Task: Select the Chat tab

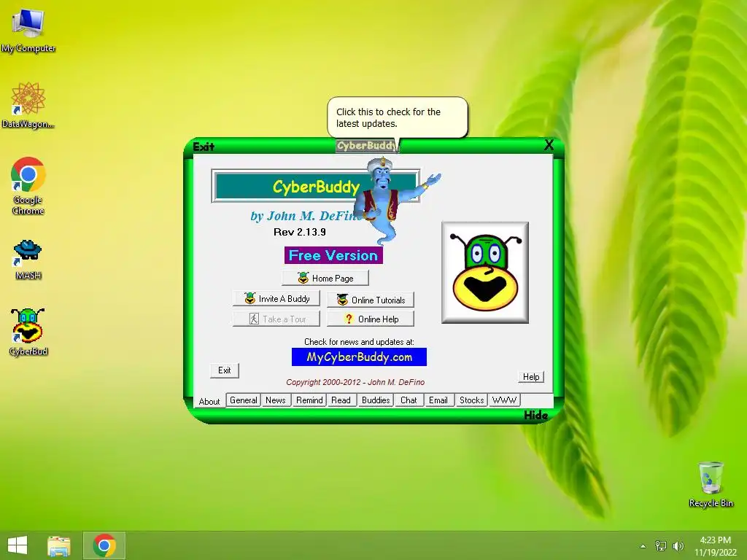Action: pyautogui.click(x=409, y=400)
